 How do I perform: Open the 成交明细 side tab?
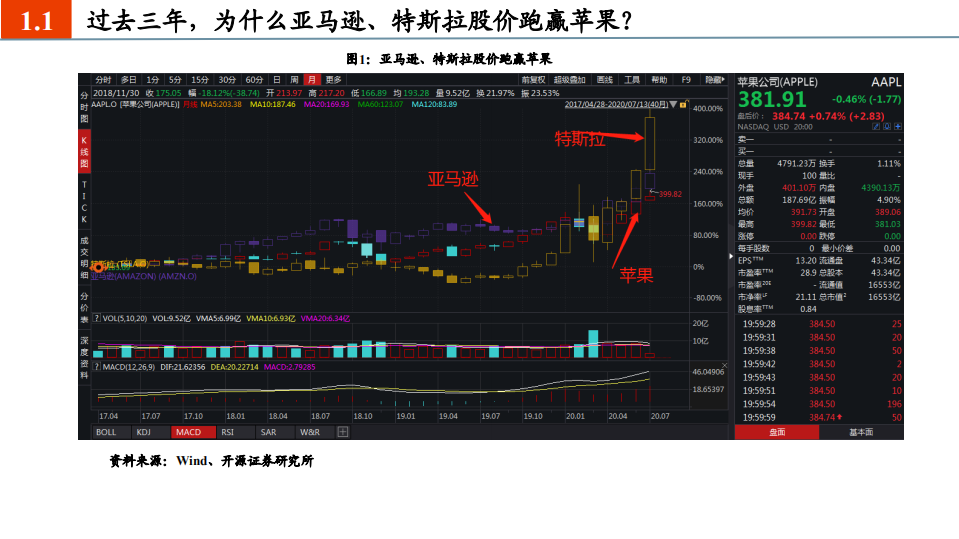(84, 258)
